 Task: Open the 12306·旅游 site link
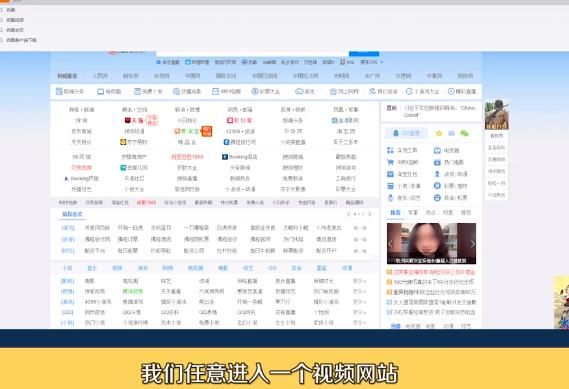pyautogui.click(x=240, y=131)
